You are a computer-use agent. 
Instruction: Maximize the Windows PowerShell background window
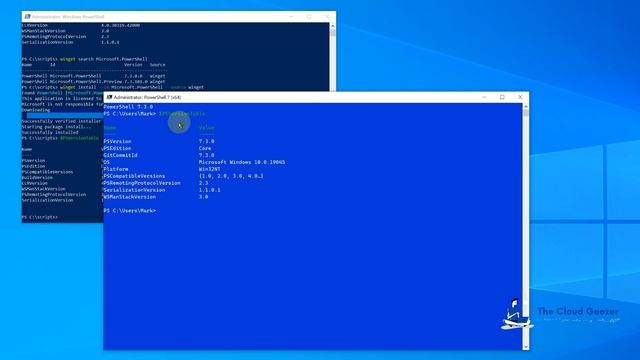coord(309,17)
